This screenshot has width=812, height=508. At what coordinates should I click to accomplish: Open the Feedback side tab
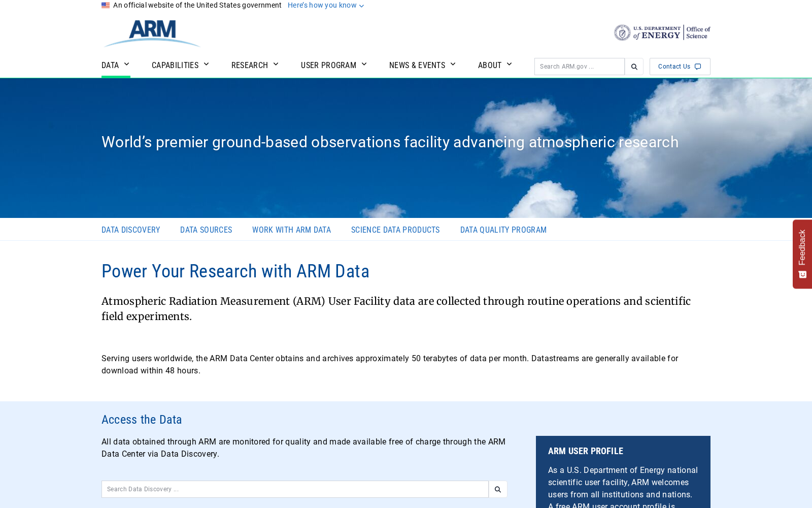[802, 254]
